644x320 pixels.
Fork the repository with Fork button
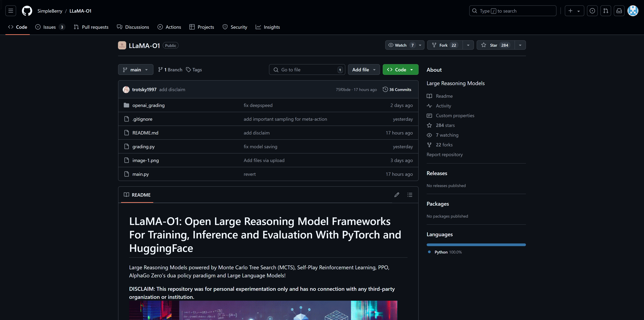coord(445,45)
